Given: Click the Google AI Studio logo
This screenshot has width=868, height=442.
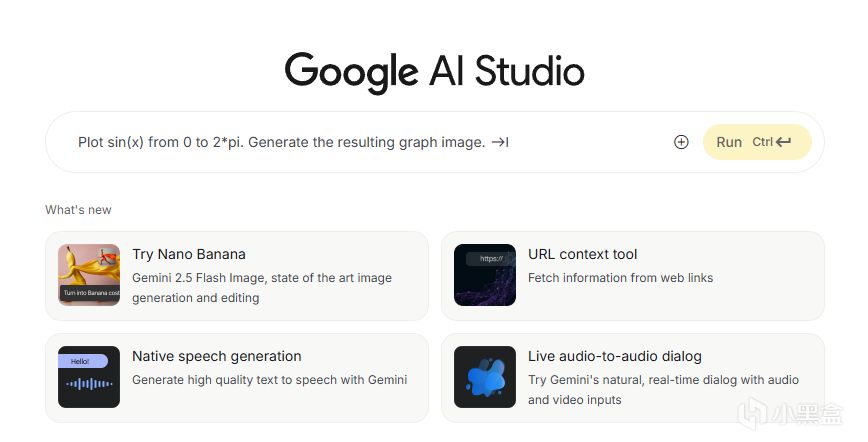Looking at the screenshot, I should (434, 72).
